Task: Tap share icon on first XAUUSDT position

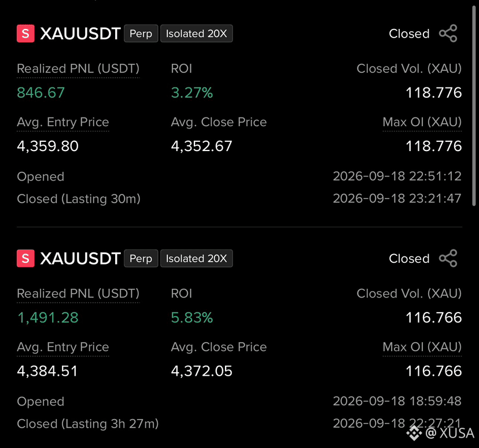Action: 448,34
